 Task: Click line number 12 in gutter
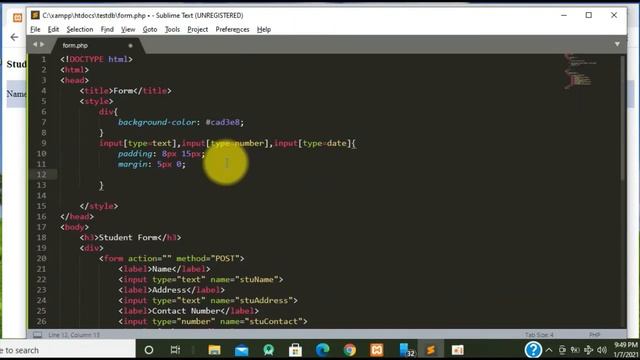[x=41, y=175]
